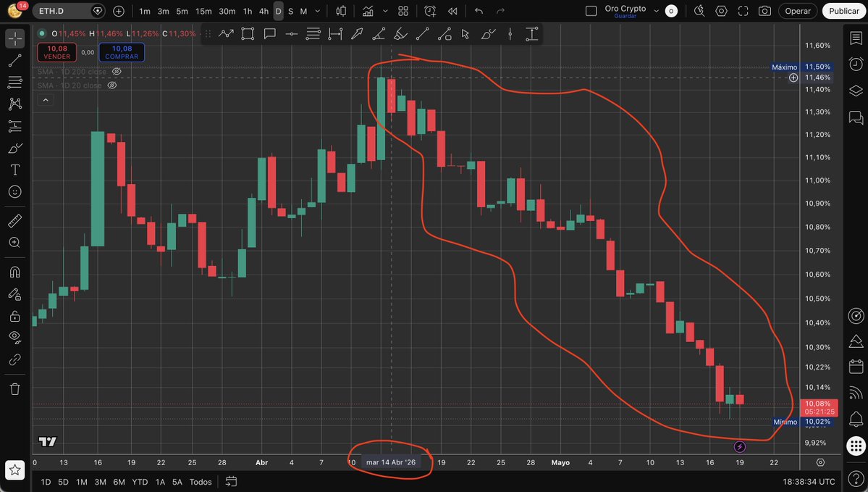Select the ruler measure tool
This screenshot has width=868, height=492.
[15, 220]
